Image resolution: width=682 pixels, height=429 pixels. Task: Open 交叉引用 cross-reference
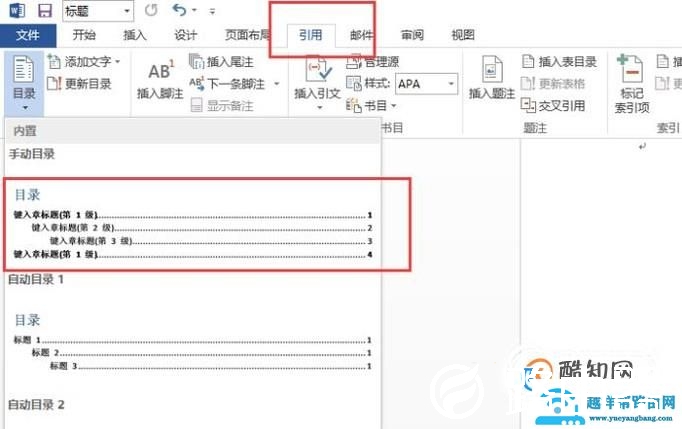tap(553, 105)
